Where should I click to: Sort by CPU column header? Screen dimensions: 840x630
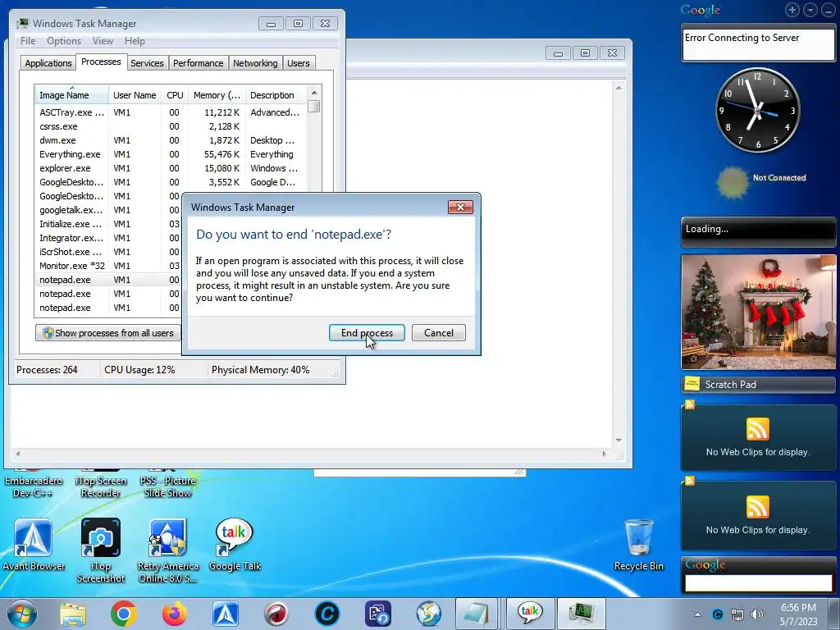click(x=175, y=95)
